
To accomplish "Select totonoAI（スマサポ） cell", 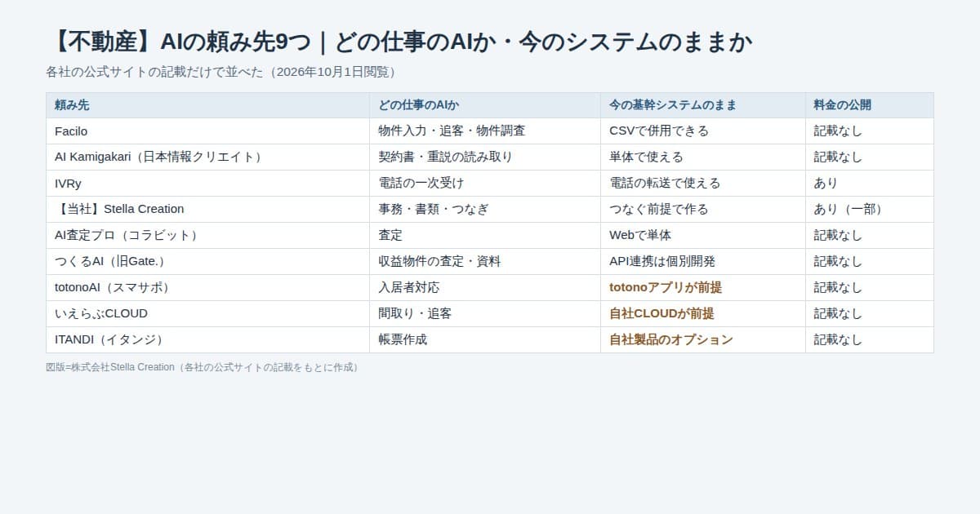I will coord(208,288).
